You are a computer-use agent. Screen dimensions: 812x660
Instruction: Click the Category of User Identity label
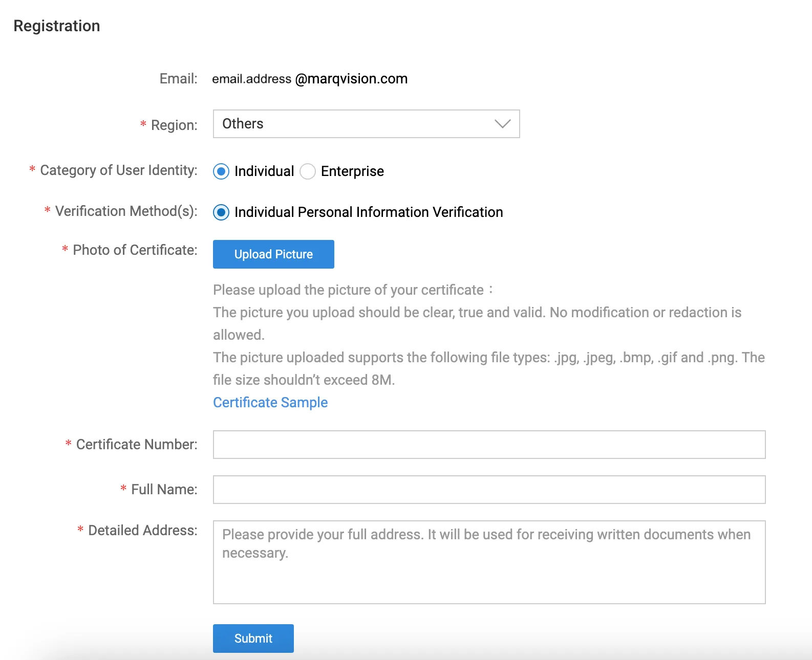pyautogui.click(x=119, y=170)
